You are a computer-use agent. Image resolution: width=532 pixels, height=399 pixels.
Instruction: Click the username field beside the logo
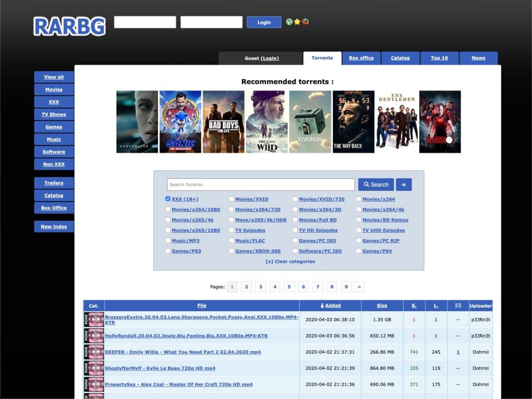pos(145,22)
